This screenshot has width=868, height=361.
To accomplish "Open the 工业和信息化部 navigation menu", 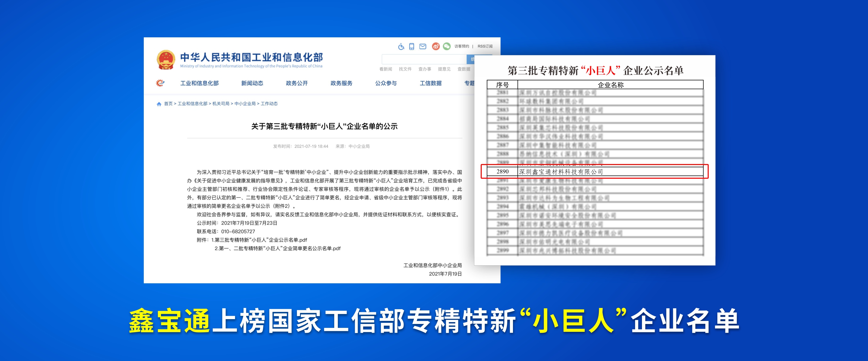I will coord(200,83).
